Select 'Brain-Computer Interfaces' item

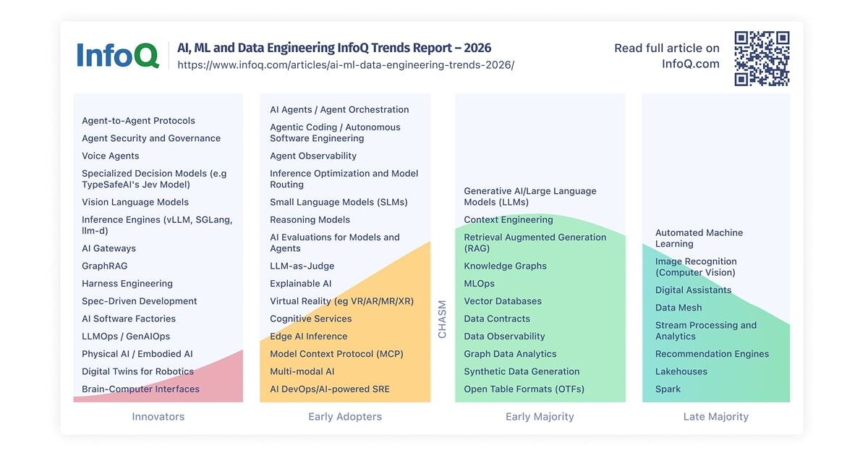[x=140, y=389]
